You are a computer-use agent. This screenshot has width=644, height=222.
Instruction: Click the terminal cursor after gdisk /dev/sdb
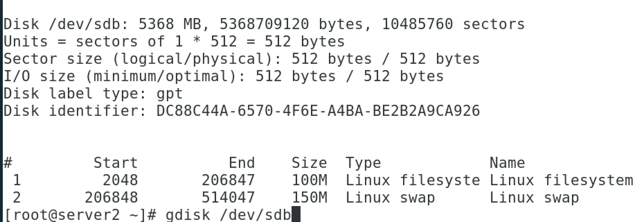[296, 215]
